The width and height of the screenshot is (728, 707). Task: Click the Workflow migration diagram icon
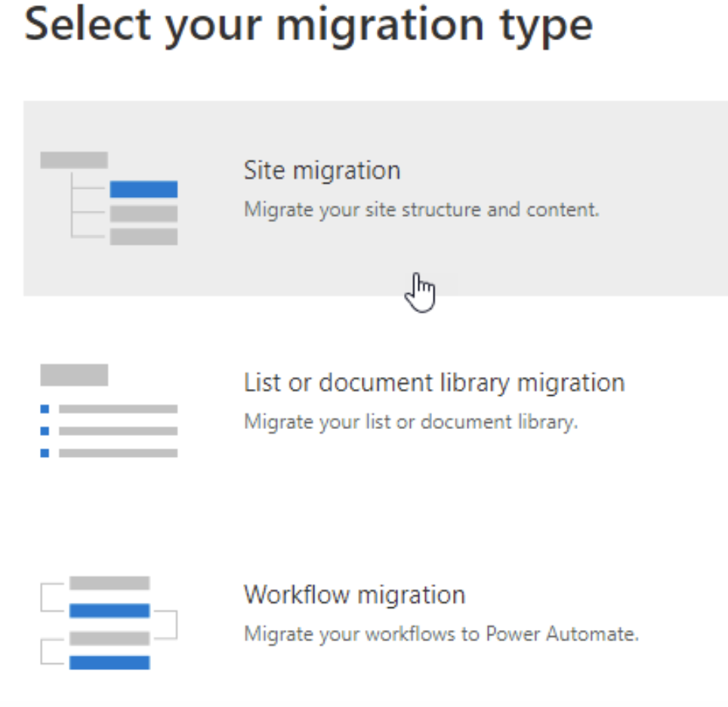109,623
